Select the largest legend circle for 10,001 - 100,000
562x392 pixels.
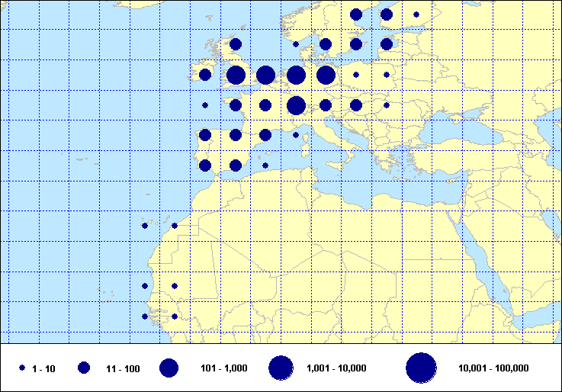pyautogui.click(x=420, y=368)
